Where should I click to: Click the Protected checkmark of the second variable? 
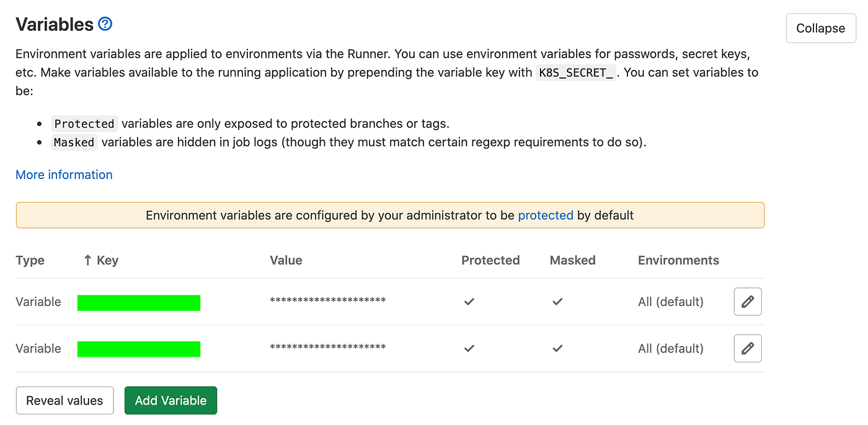point(469,348)
